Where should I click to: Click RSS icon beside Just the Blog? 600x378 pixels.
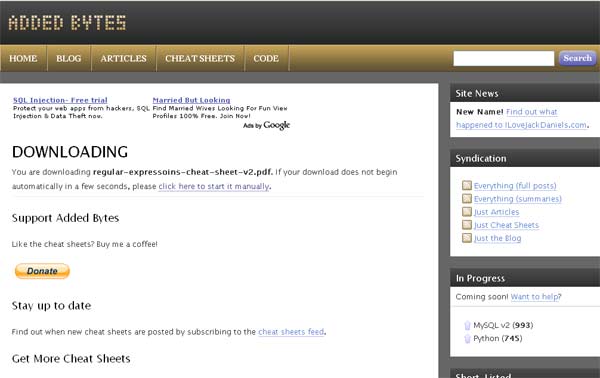467,238
